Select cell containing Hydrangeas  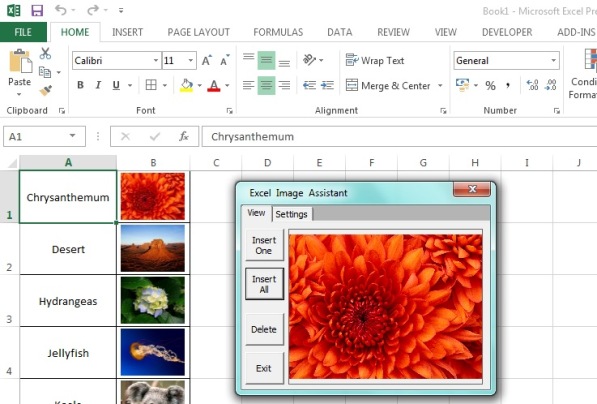click(x=68, y=301)
